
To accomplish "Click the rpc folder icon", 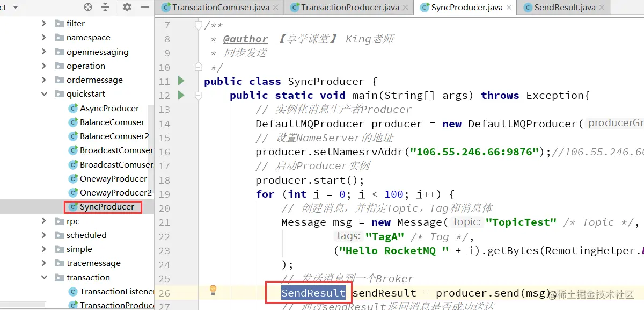I will click(x=60, y=221).
